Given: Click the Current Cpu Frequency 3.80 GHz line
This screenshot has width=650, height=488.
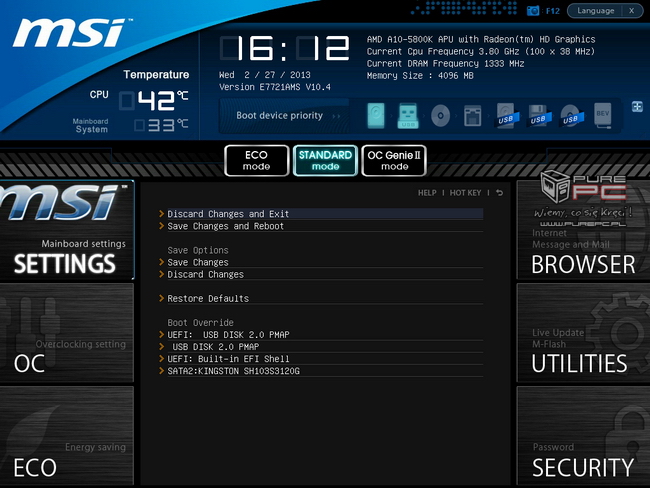Looking at the screenshot, I should [x=481, y=51].
